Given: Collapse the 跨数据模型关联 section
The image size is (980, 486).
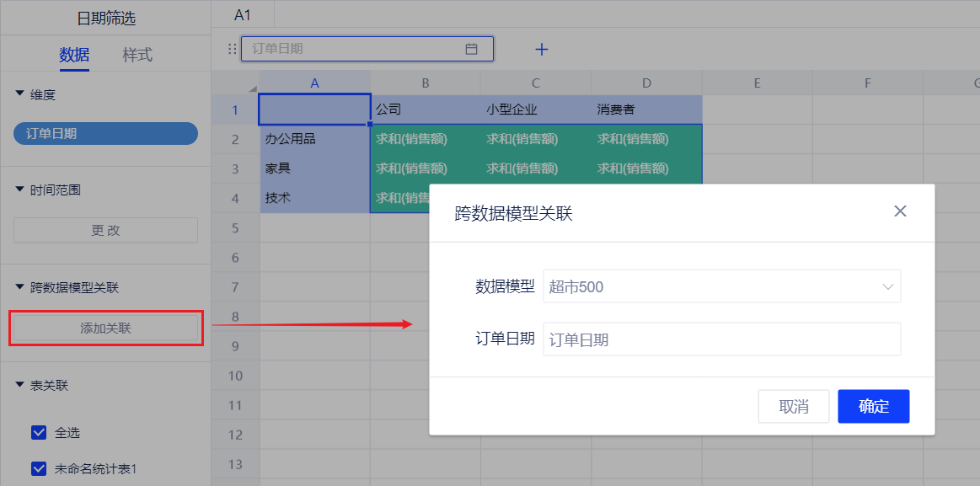Looking at the screenshot, I should [x=19, y=287].
